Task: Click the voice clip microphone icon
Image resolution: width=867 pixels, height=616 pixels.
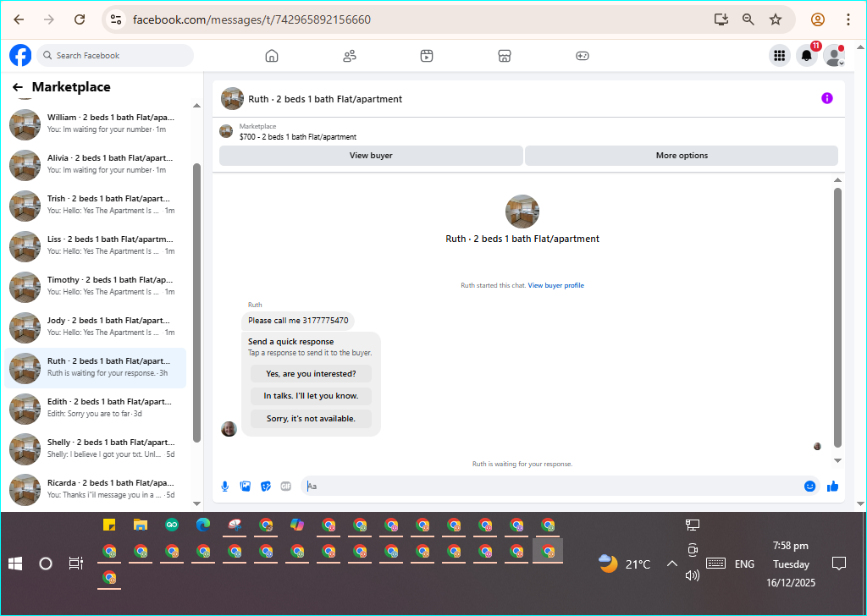Action: pos(225,487)
